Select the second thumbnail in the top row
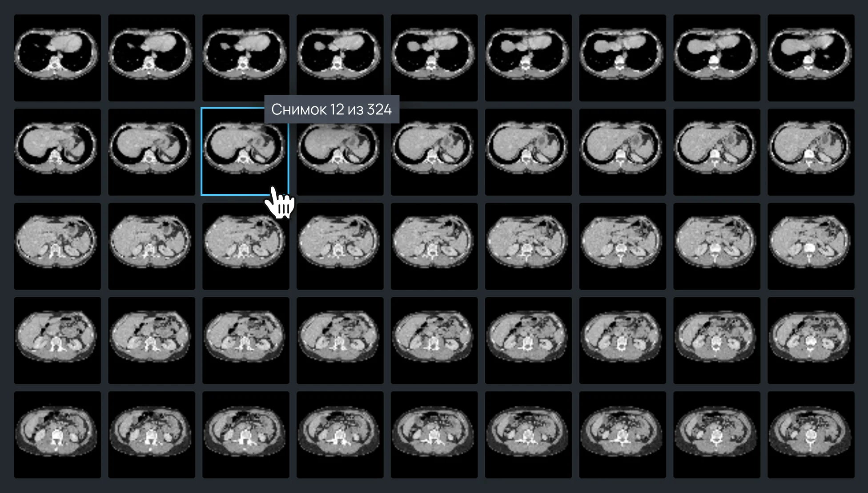This screenshot has width=868, height=493. pyautogui.click(x=152, y=58)
